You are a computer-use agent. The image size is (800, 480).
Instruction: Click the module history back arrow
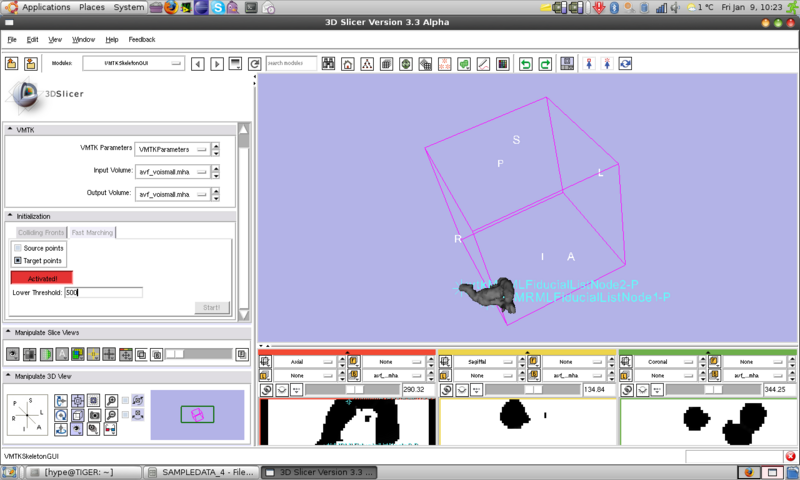pos(197,64)
